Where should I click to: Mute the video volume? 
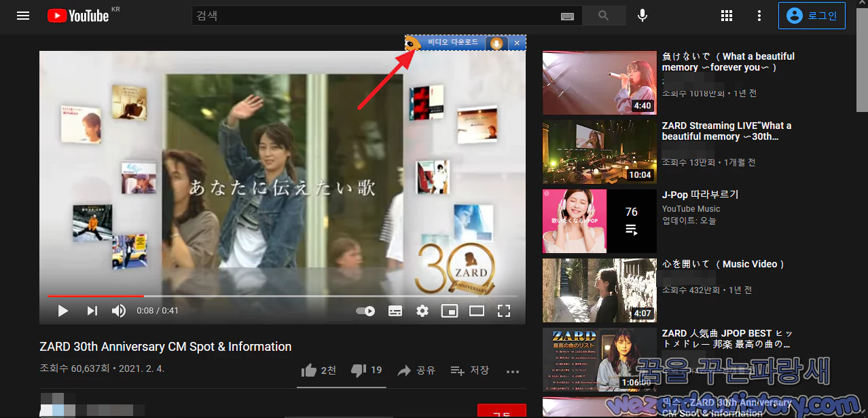119,311
